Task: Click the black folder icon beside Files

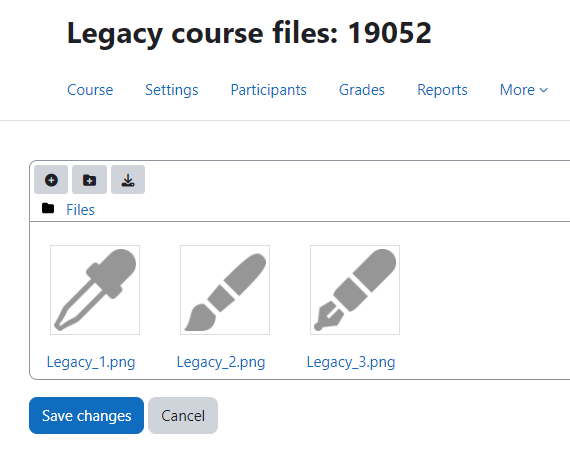Action: (48, 209)
